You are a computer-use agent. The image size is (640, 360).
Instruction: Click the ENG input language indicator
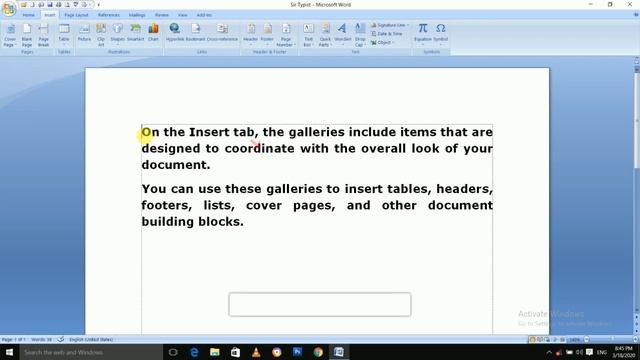click(x=601, y=352)
